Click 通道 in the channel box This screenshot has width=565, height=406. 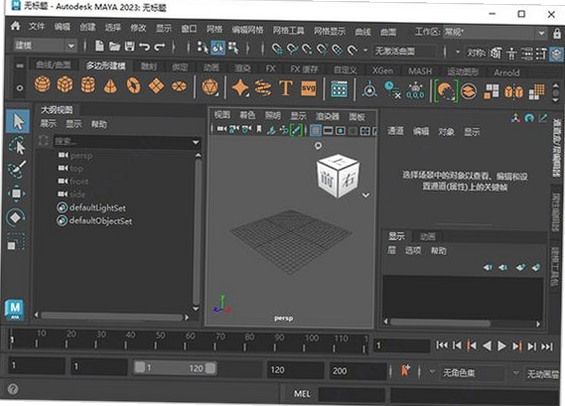[395, 130]
